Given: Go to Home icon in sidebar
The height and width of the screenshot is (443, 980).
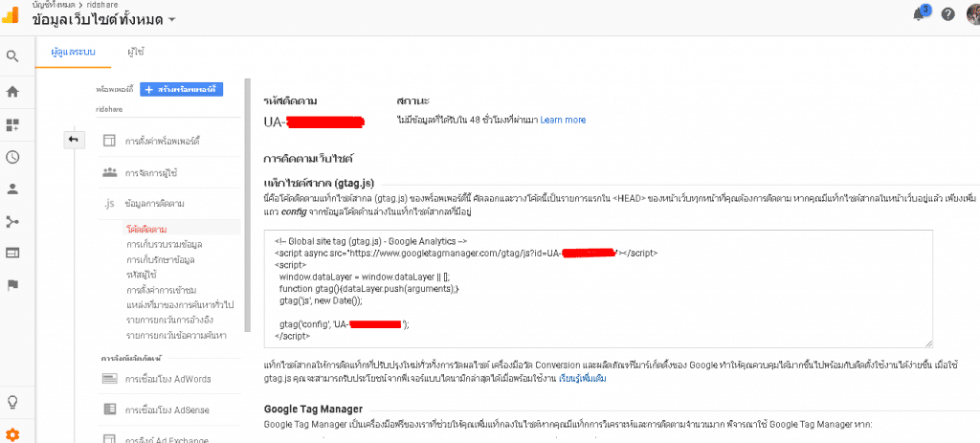Looking at the screenshot, I should [x=12, y=92].
